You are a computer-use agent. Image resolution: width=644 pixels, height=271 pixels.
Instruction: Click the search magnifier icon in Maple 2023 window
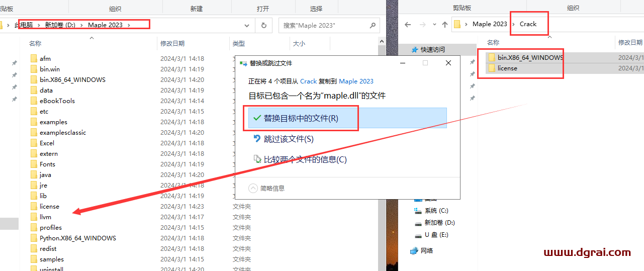tap(373, 25)
